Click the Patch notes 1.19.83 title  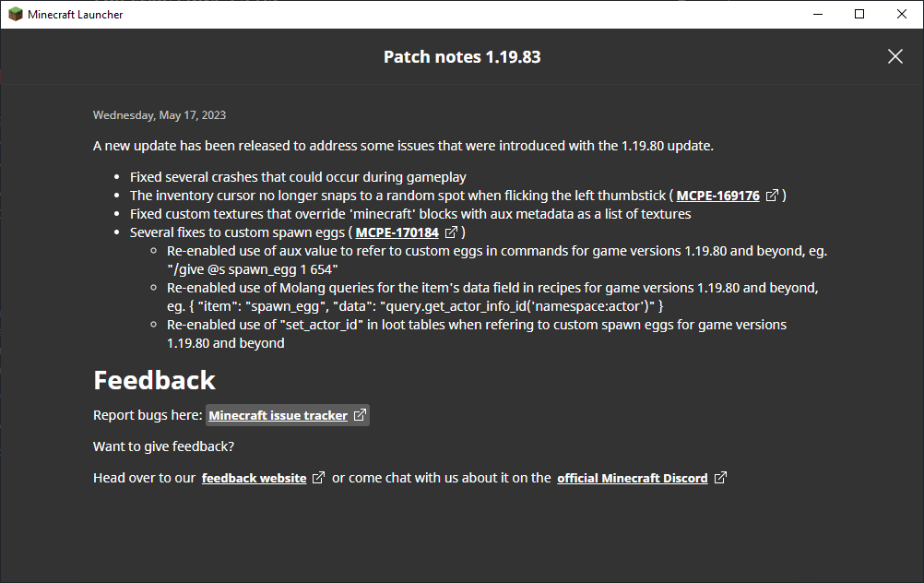(x=462, y=56)
